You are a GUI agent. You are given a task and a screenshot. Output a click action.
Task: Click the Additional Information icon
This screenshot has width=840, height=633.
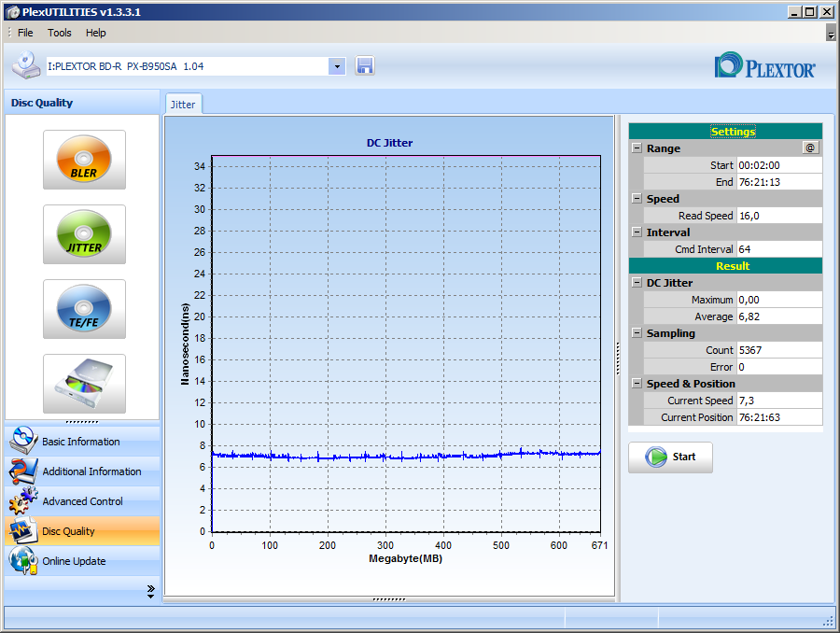(23, 471)
